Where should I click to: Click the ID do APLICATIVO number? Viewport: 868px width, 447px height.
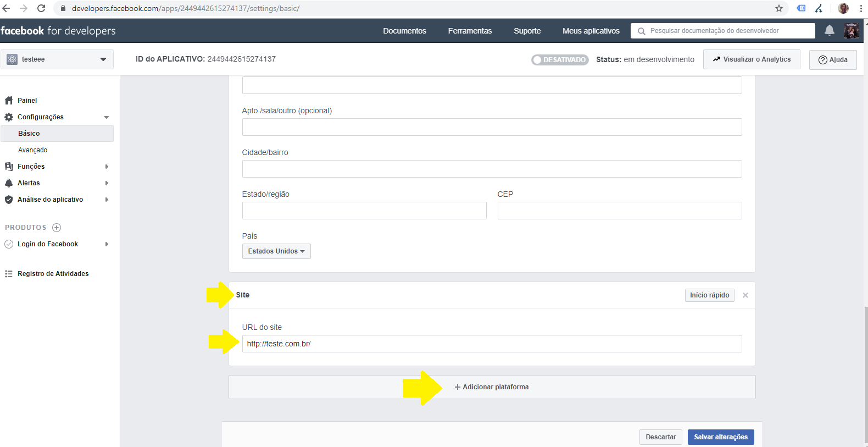(x=241, y=59)
